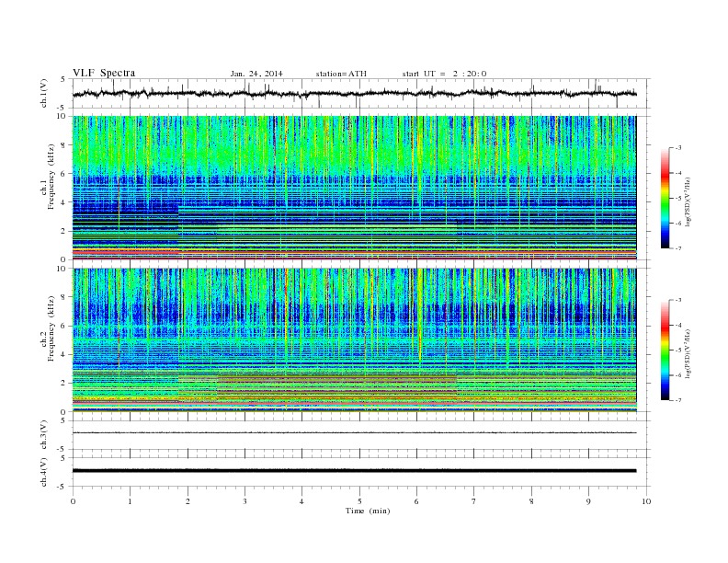Image resolution: width=728 pixels, height=563 pixels.
Task: Click the "Time (min)" x-axis label
Action: coord(368,511)
